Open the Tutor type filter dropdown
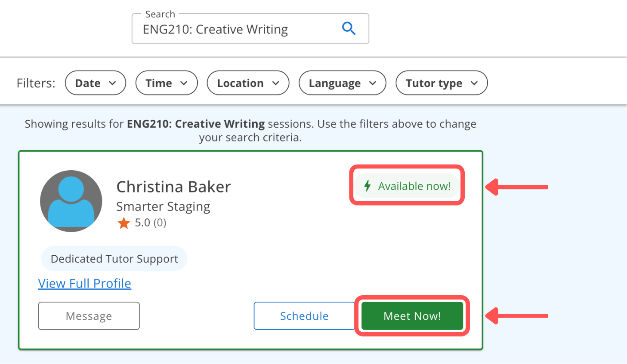 pos(442,83)
